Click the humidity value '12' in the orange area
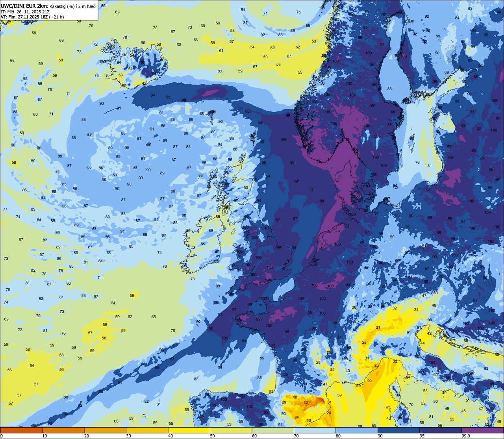504x439 pixels. (306, 403)
